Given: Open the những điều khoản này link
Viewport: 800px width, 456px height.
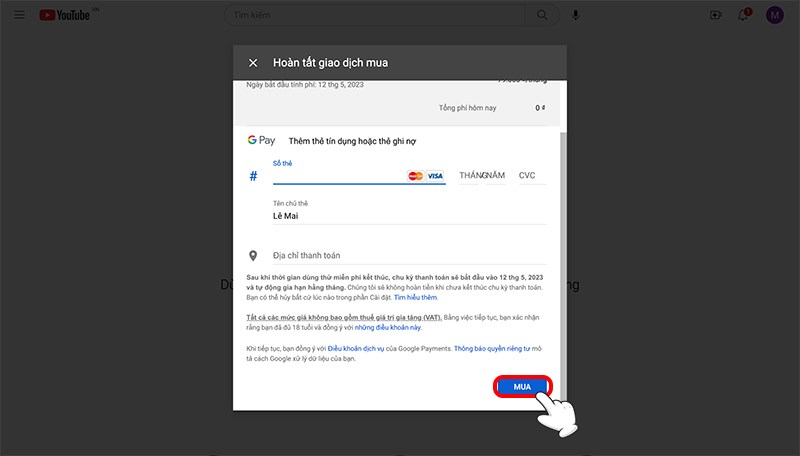Looking at the screenshot, I should pos(388,327).
